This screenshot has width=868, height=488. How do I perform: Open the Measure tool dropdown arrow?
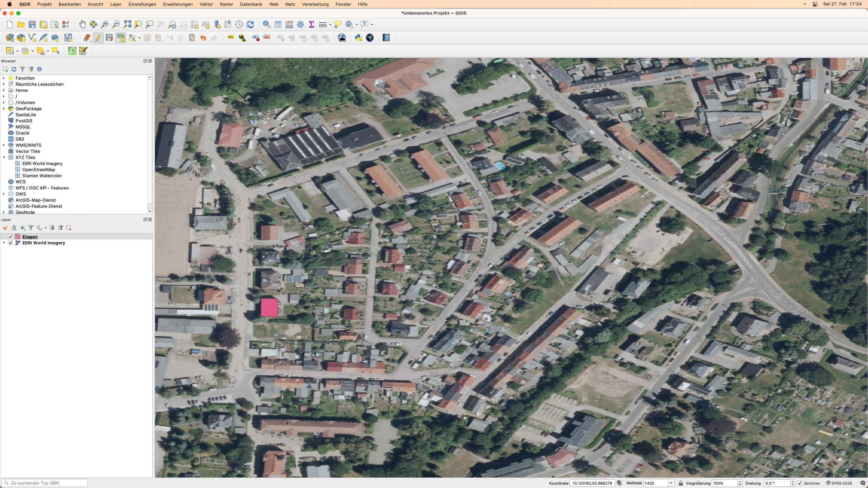tap(330, 25)
